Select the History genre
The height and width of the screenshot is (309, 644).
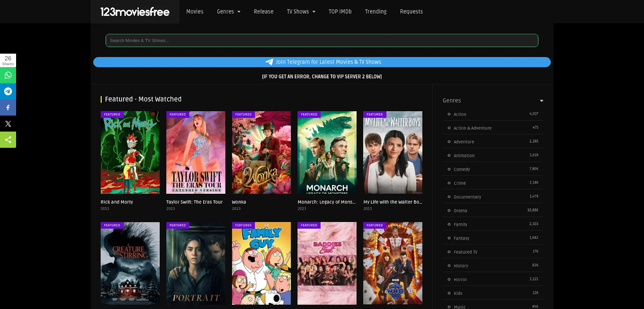461,266
